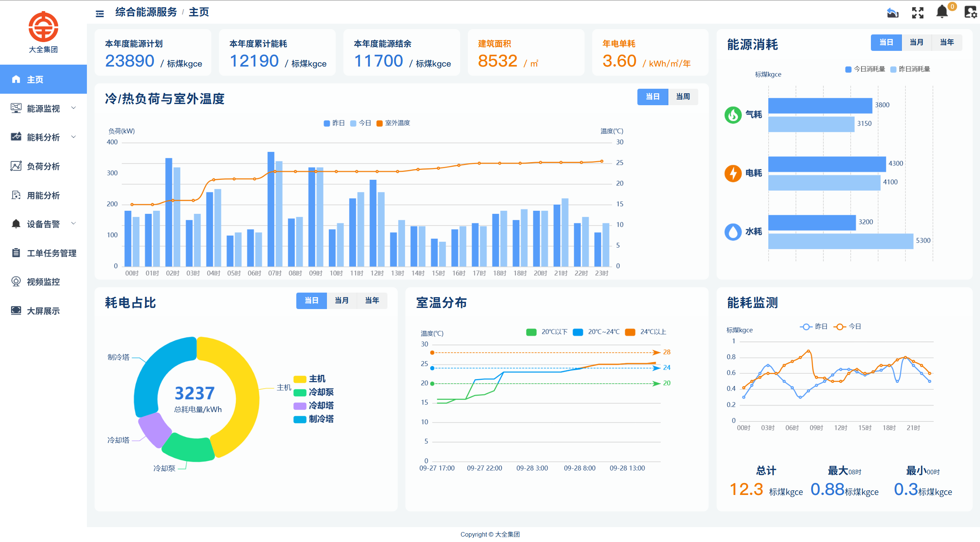Click the notification bell icon
The height and width of the screenshot is (542, 980).
click(x=942, y=12)
